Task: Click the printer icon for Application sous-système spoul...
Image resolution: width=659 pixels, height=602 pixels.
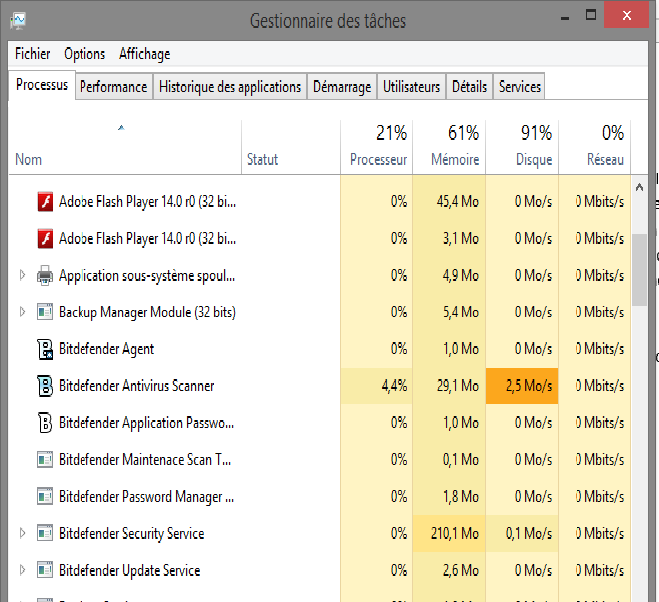Action: (45, 275)
